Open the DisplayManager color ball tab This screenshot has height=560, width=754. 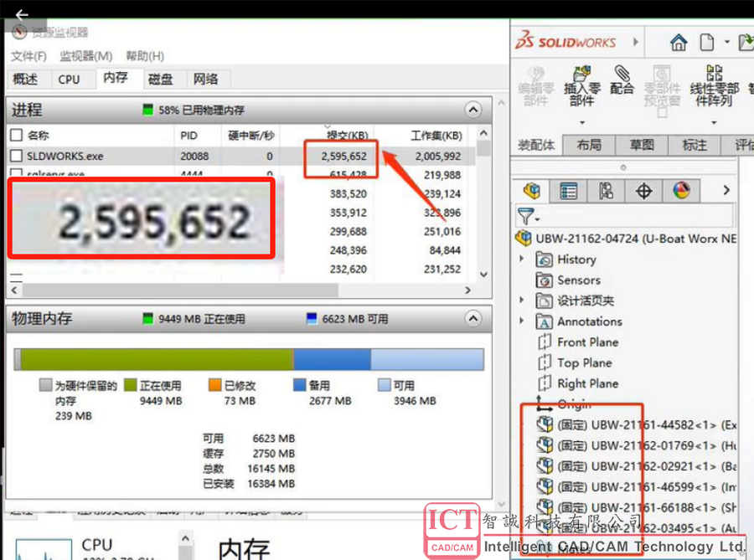pos(681,191)
